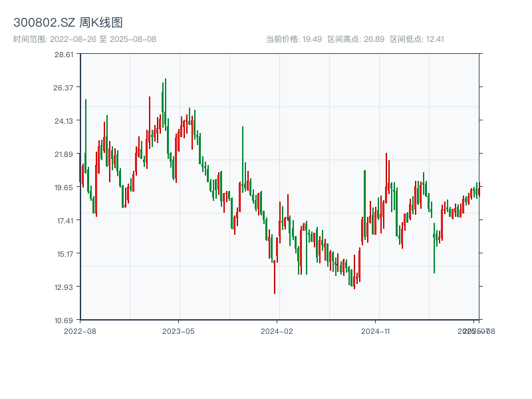The width and height of the screenshot is (532, 399).
Task: Click the 300802.SZ 周K线图 chart title
Action: pyautogui.click(x=68, y=23)
